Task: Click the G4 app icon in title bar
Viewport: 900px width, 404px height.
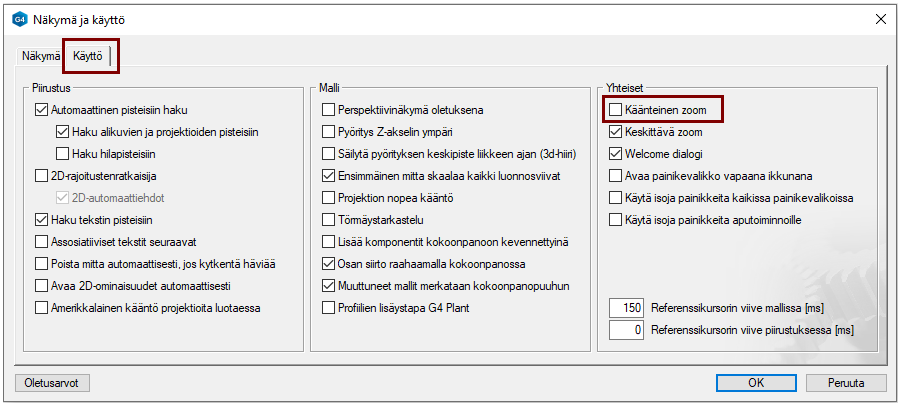Action: [x=19, y=19]
